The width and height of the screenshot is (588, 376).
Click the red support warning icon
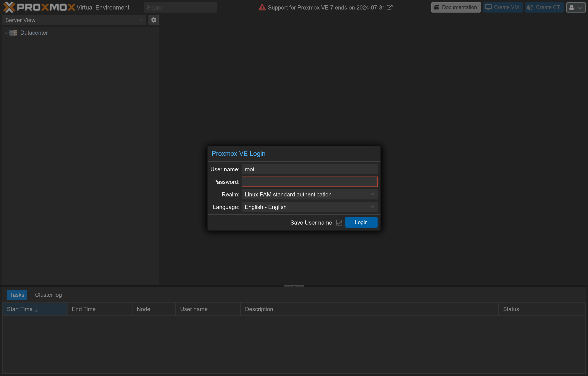coord(262,7)
